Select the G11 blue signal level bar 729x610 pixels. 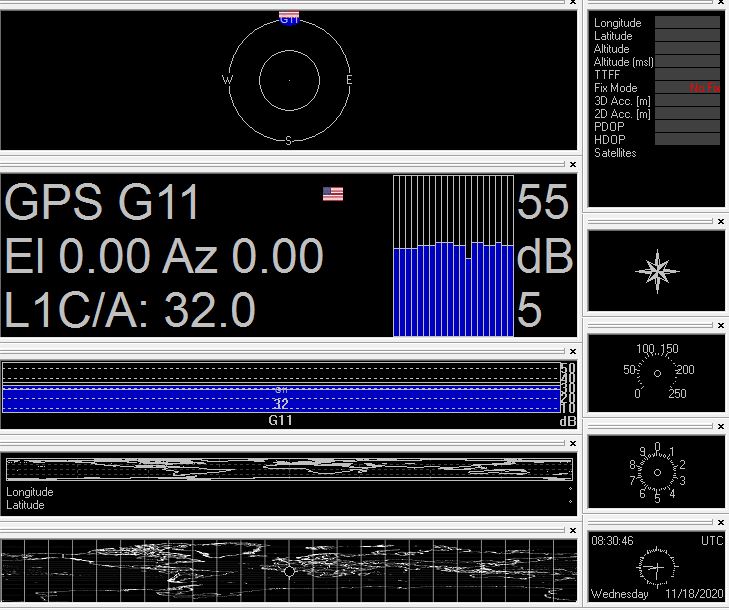(280, 397)
